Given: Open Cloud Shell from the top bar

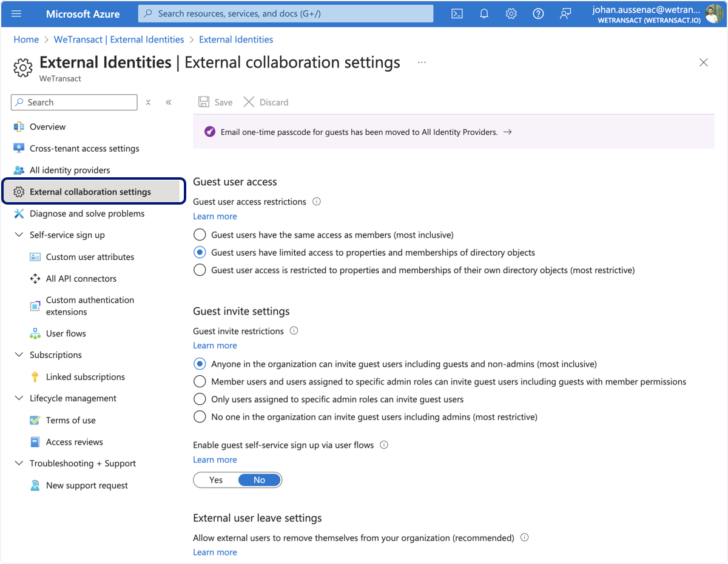Looking at the screenshot, I should 457,13.
